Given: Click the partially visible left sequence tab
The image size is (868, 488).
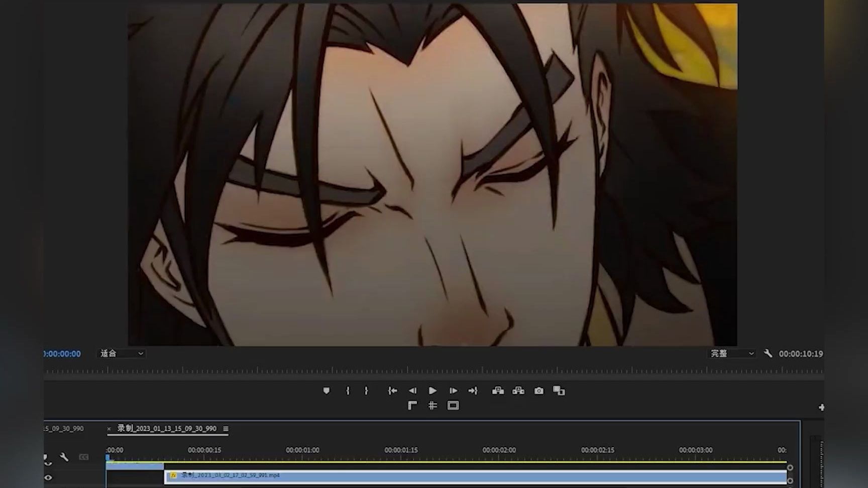Looking at the screenshot, I should tap(63, 429).
